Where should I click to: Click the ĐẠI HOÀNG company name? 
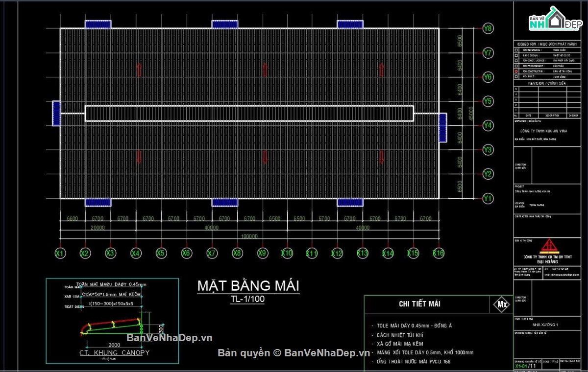click(548, 262)
